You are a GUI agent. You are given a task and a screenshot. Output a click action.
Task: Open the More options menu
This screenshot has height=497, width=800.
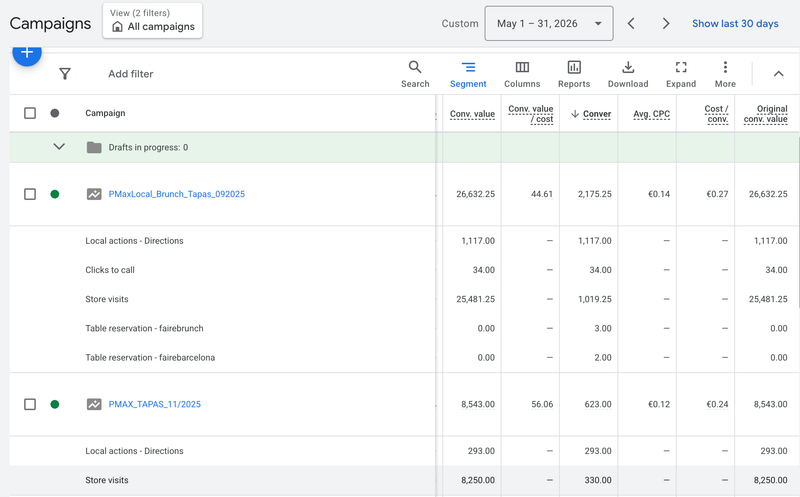725,74
